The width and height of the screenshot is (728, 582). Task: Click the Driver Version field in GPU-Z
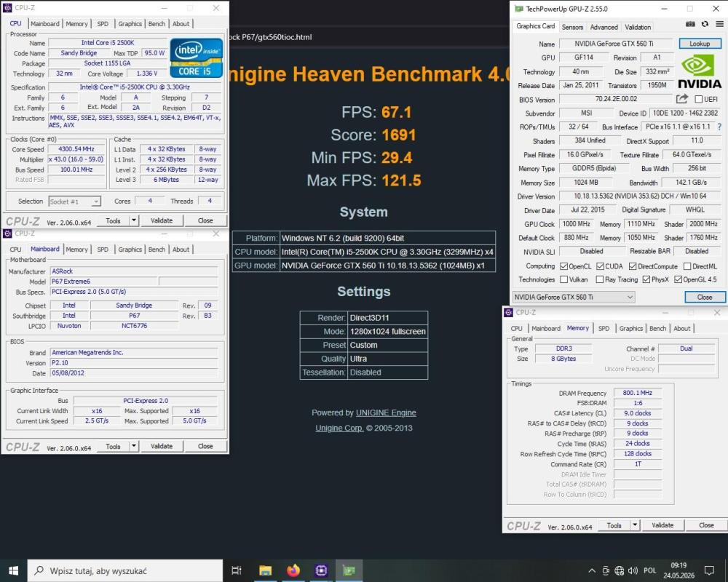point(640,196)
